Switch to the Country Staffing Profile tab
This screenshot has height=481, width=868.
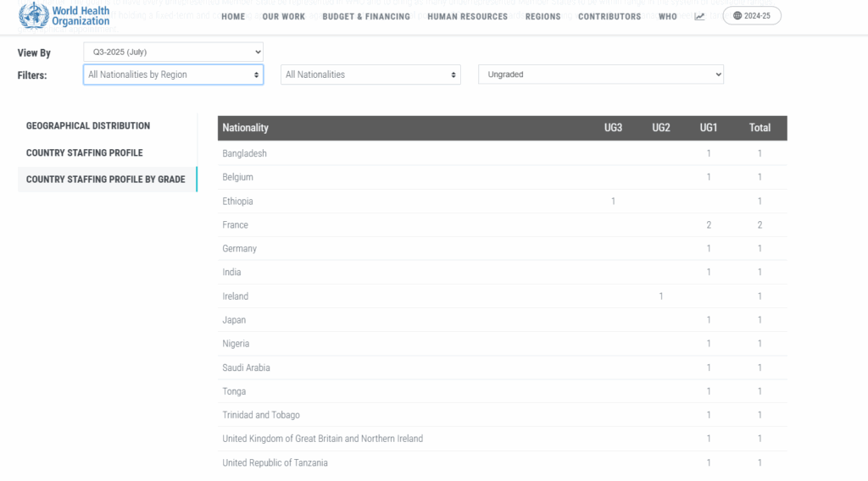85,152
